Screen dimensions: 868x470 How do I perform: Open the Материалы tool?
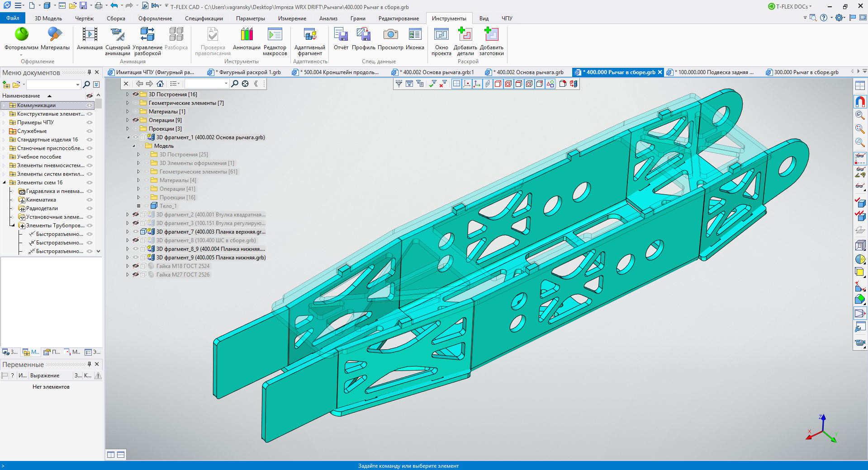point(55,38)
